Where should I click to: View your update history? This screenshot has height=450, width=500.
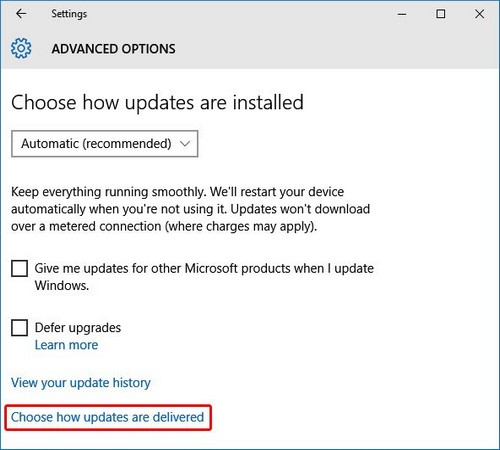coord(81,383)
